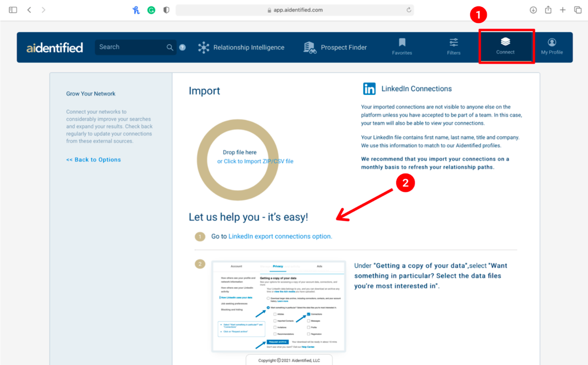Viewport: 588px width, 365px height.
Task: Open the Filters sliders icon
Action: click(453, 43)
